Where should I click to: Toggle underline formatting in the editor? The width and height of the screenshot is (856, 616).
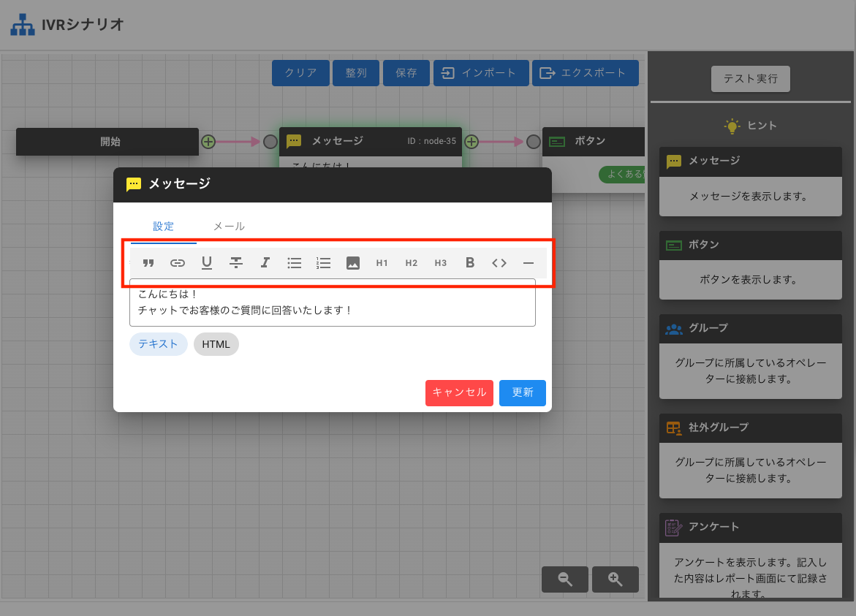(207, 263)
